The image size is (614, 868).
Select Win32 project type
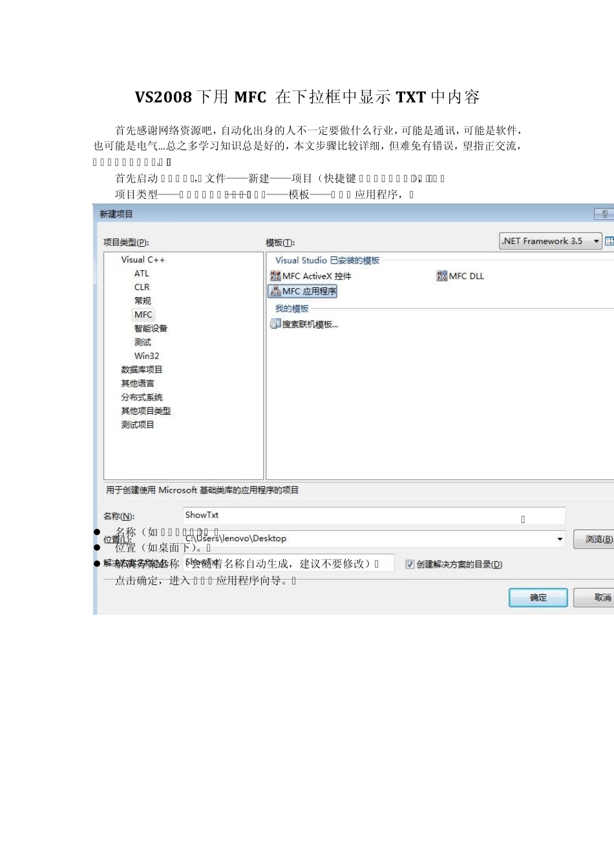(147, 356)
